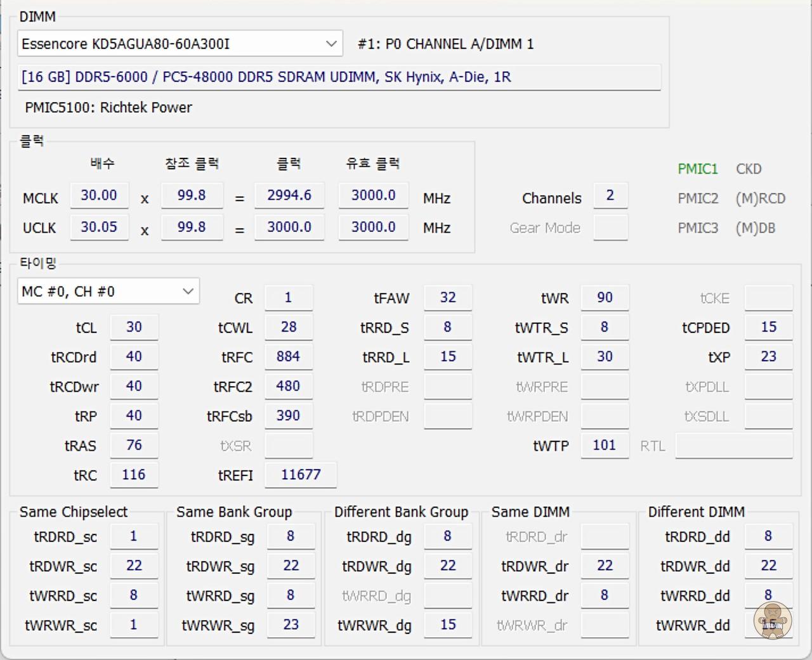Click the tRRD_S value field
The width and height of the screenshot is (812, 660).
[448, 327]
